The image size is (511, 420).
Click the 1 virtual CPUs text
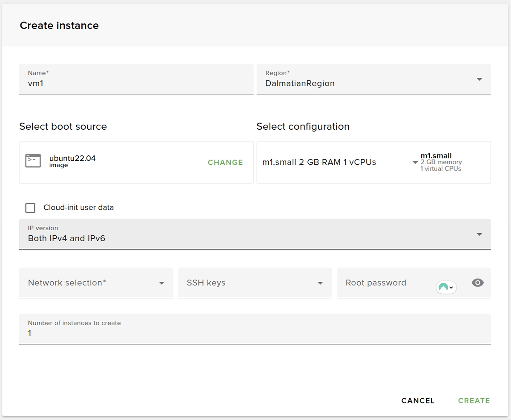[441, 169]
